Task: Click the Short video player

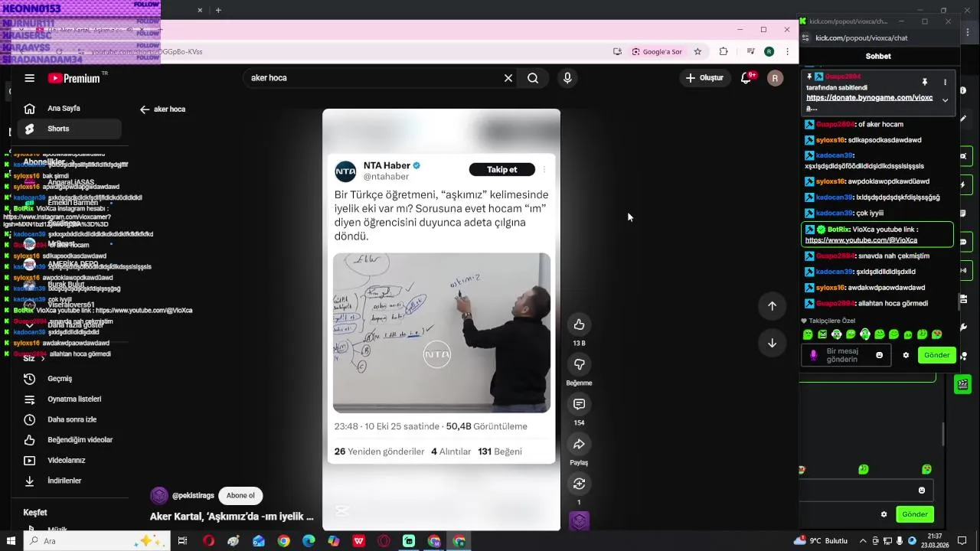Action: click(x=441, y=320)
